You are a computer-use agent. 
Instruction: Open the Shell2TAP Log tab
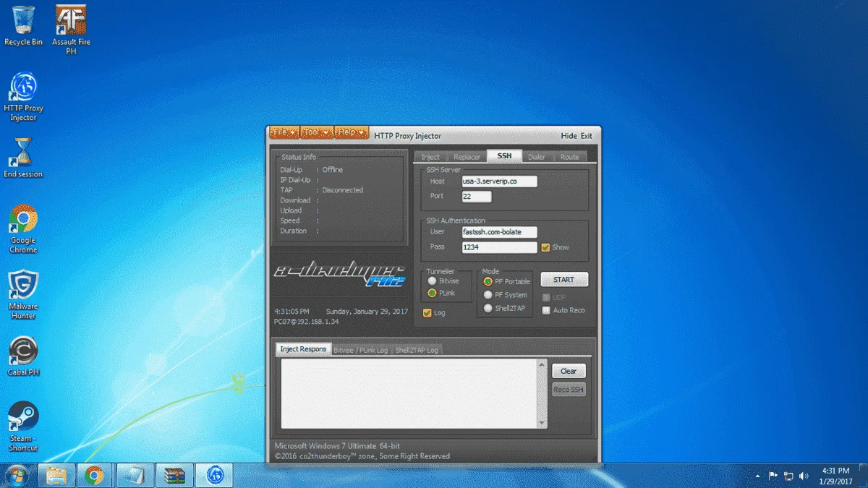(417, 350)
